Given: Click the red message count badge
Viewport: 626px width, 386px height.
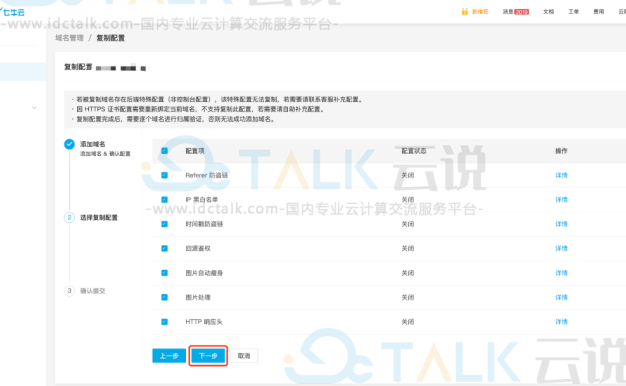Looking at the screenshot, I should tap(521, 12).
